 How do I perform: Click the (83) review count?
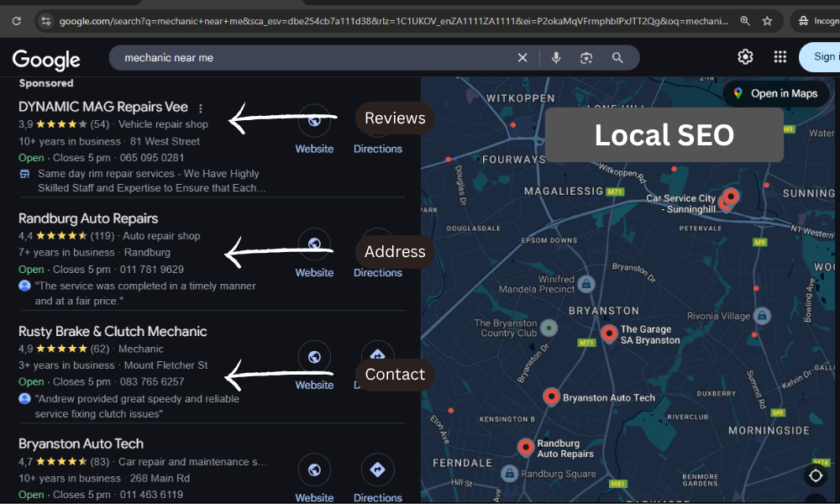coord(100,462)
